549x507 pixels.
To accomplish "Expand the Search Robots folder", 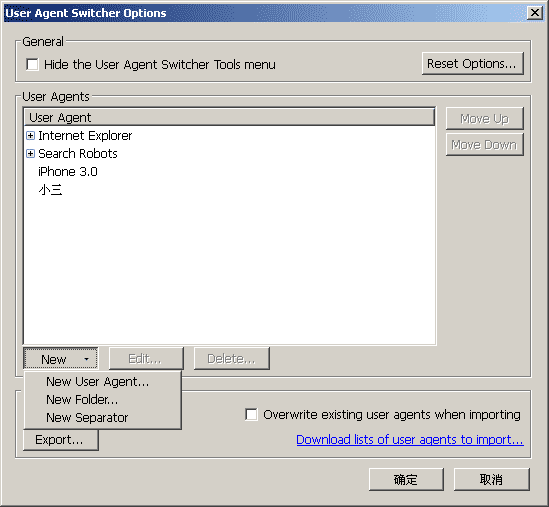I will [x=30, y=153].
